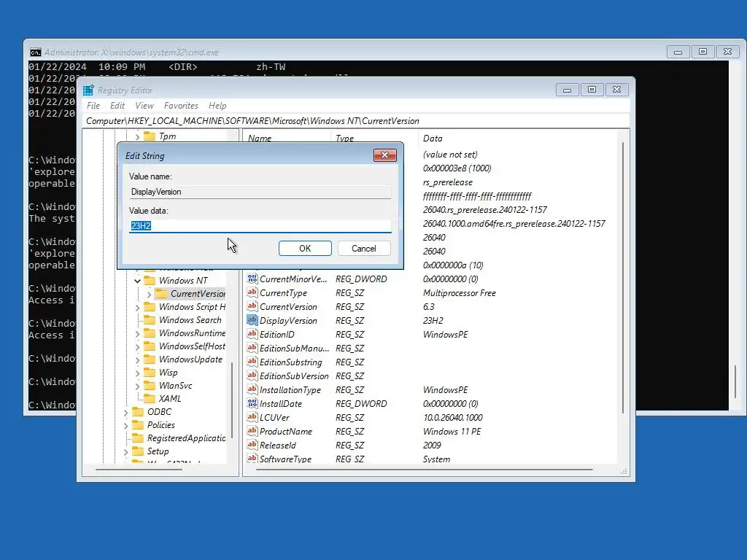Click the LCUVer string value icon

[x=252, y=416]
